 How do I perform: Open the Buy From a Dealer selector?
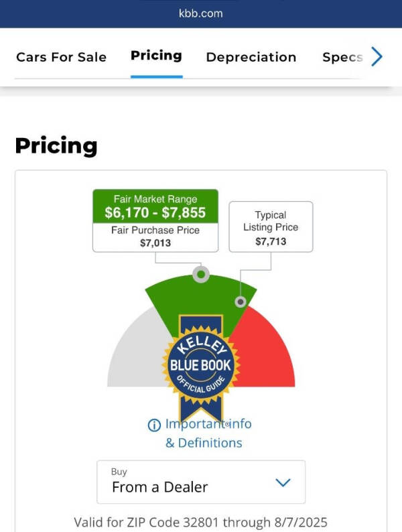201,482
